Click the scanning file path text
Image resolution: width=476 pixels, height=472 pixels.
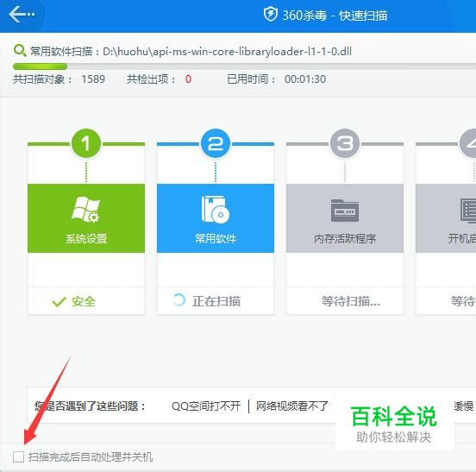[228, 51]
